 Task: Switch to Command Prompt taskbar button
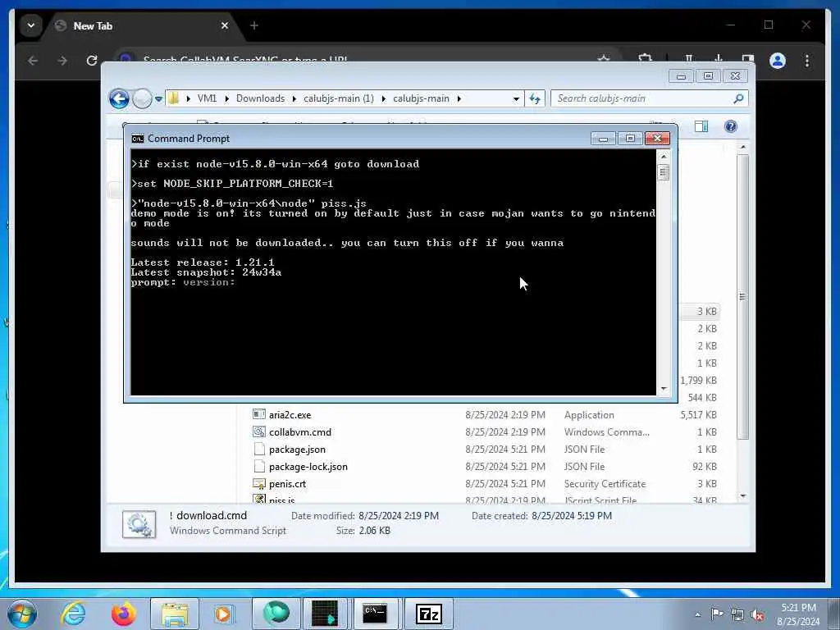click(x=375, y=614)
